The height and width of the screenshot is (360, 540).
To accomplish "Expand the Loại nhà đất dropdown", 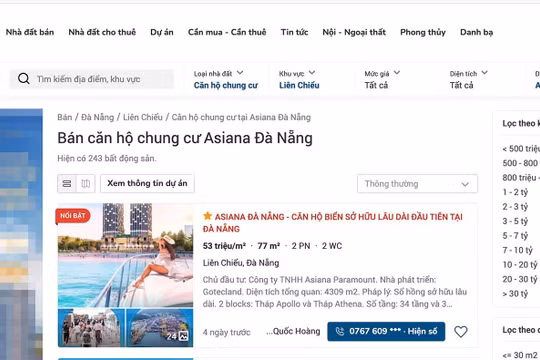I will [x=218, y=73].
